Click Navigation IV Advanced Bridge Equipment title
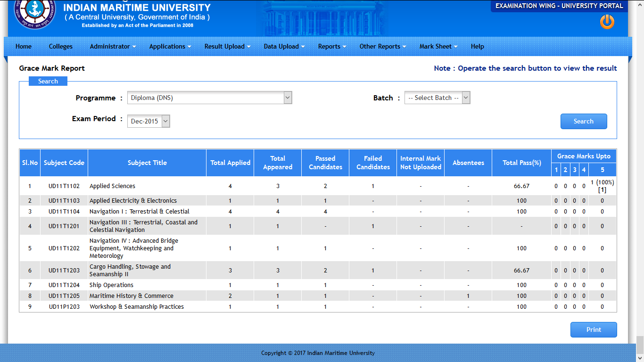Screen dimensions: 644x362 point(134,248)
